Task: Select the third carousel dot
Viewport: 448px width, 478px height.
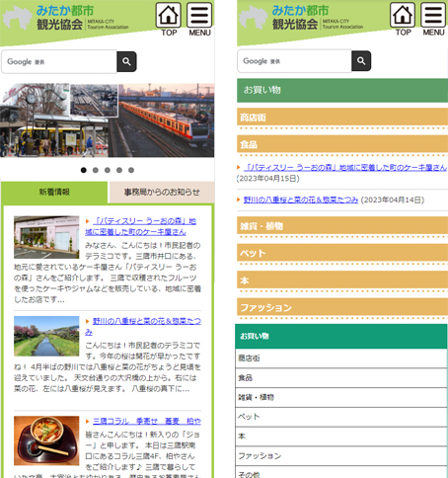Action: [x=108, y=170]
